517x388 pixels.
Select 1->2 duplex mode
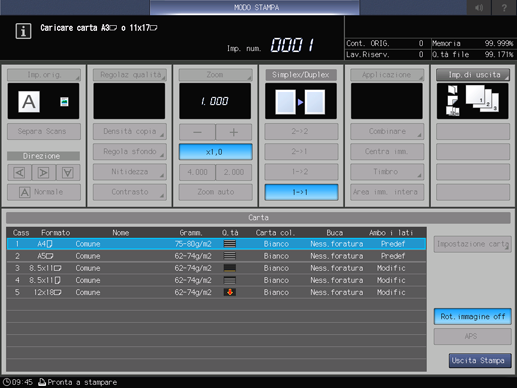(x=301, y=172)
